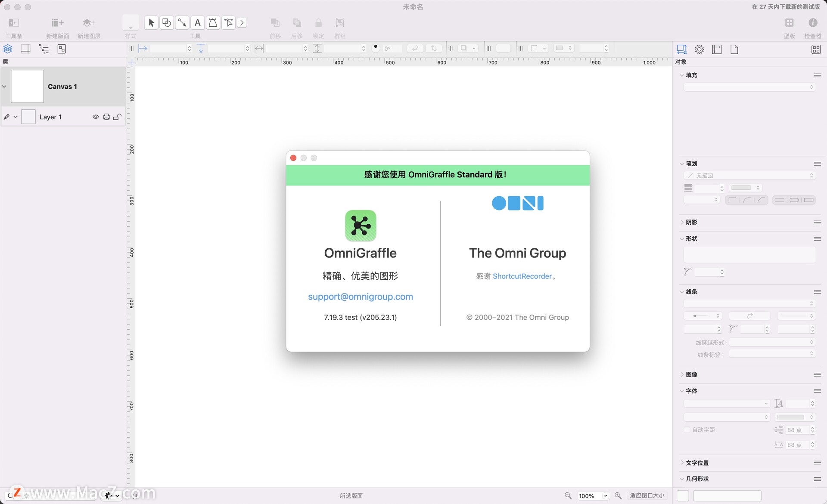Zoom out with magnifier minus icon
The height and width of the screenshot is (504, 827).
(x=568, y=496)
